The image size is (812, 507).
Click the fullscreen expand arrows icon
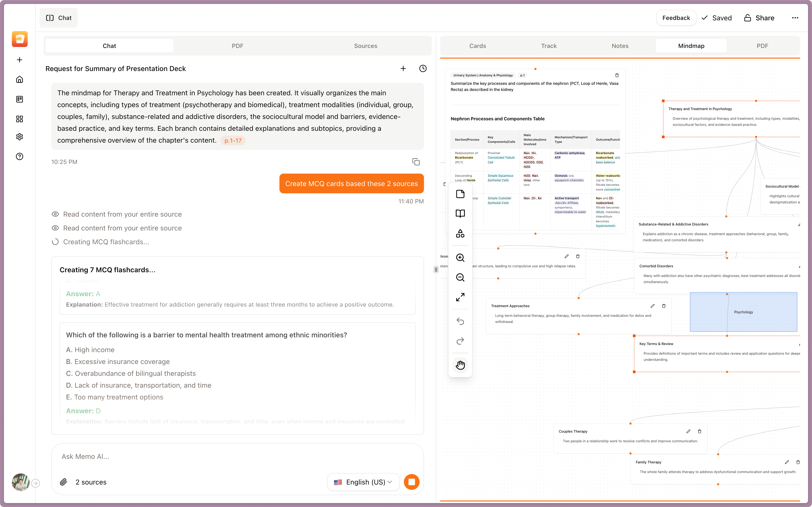coord(460,297)
